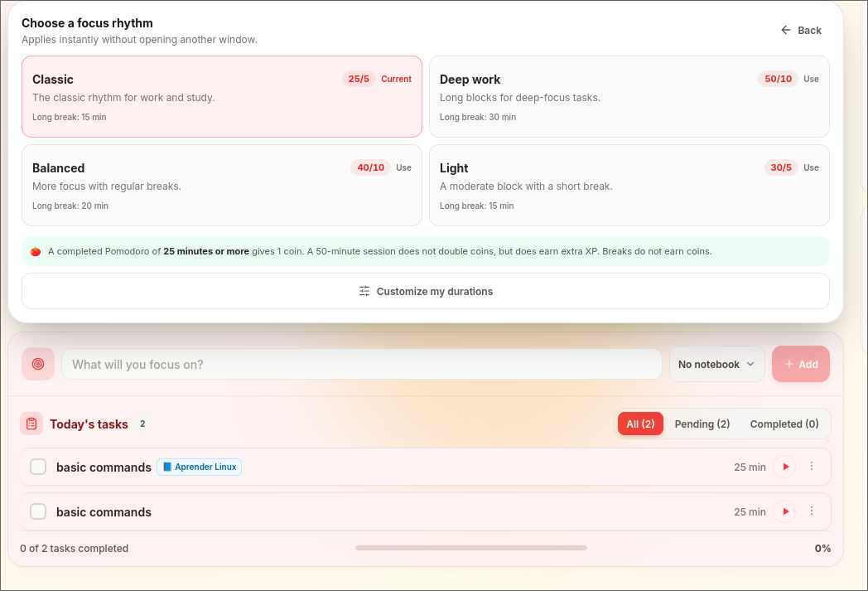Click the 0% completion value
This screenshot has width=868, height=591.
(822, 549)
